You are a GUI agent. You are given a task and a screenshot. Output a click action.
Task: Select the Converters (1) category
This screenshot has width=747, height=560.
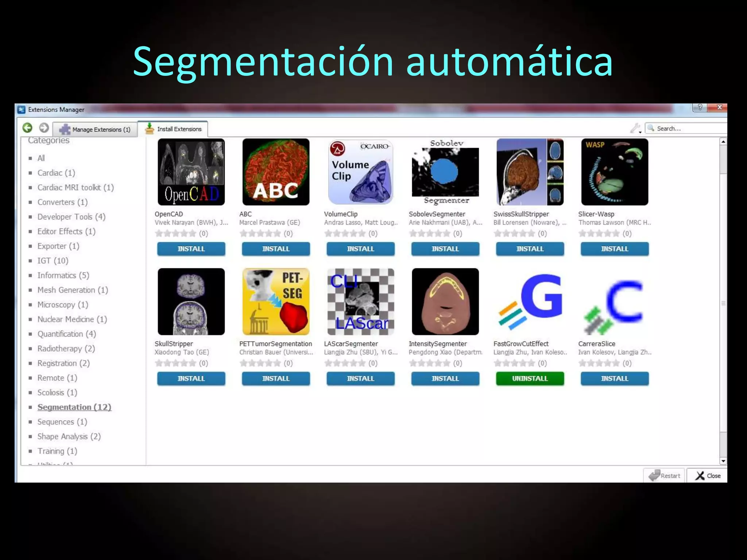pyautogui.click(x=62, y=202)
